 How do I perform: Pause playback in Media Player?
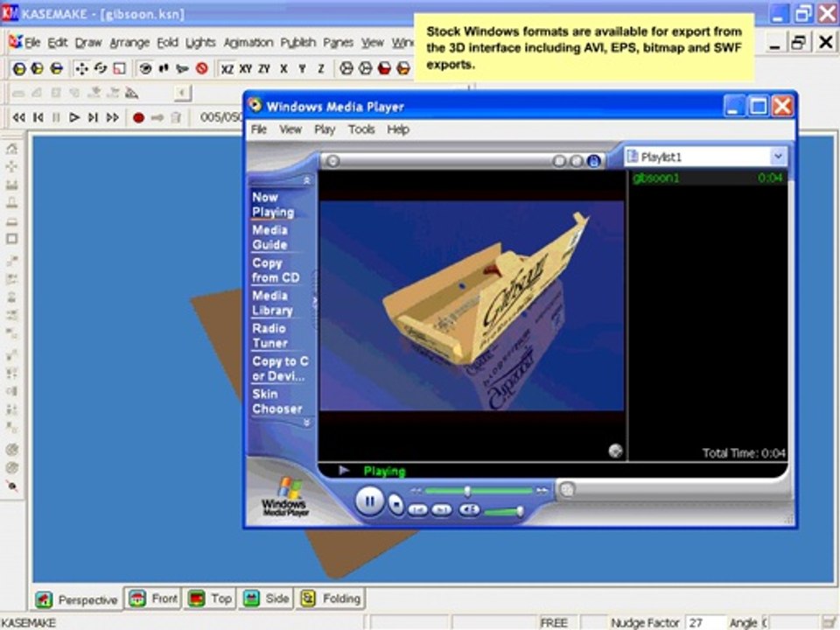(369, 502)
